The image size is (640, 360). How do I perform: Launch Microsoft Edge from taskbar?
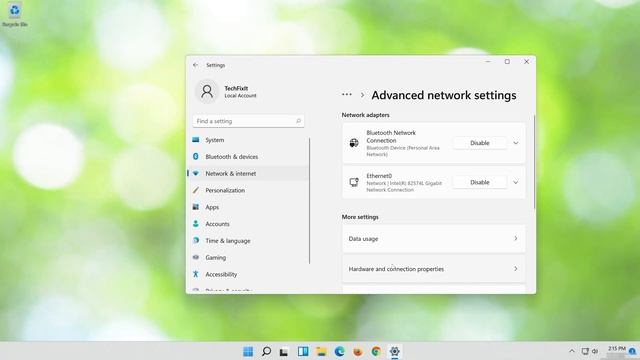pyautogui.click(x=339, y=351)
